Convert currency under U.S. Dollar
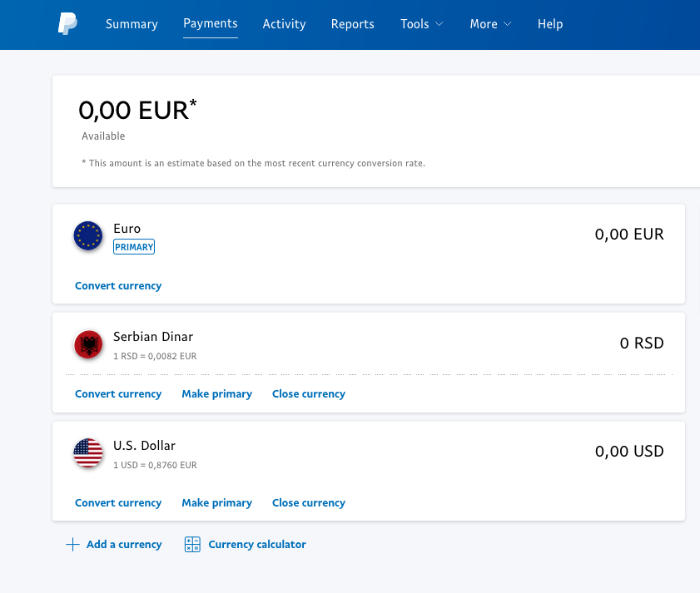This screenshot has width=700, height=593. [x=118, y=503]
